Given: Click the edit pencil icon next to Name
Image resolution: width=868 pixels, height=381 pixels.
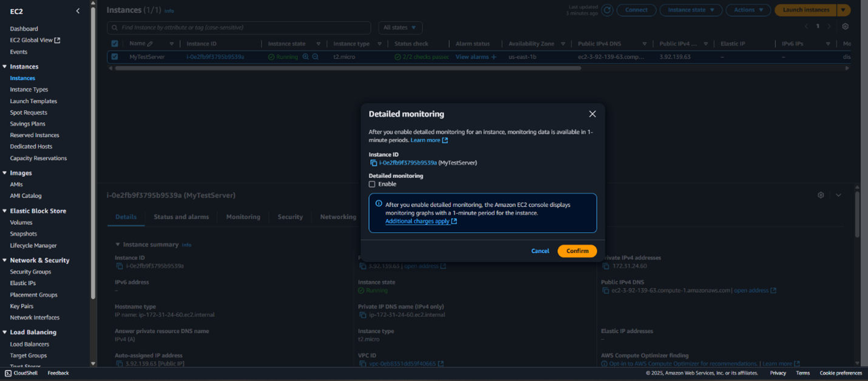Looking at the screenshot, I should (150, 44).
